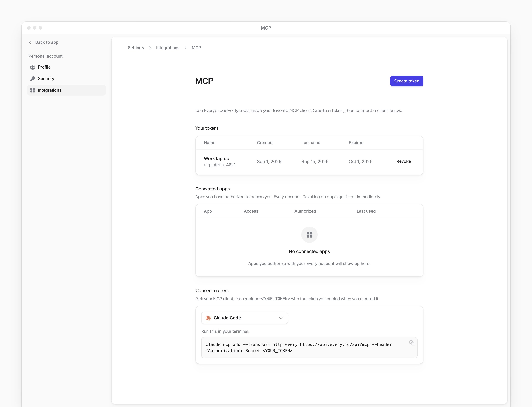Go to Integrations breadcrumb
This screenshot has height=407, width=532.
tap(168, 48)
